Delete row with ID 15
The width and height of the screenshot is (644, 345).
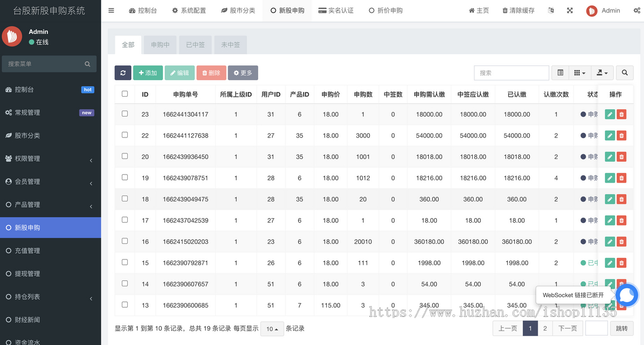pos(621,263)
